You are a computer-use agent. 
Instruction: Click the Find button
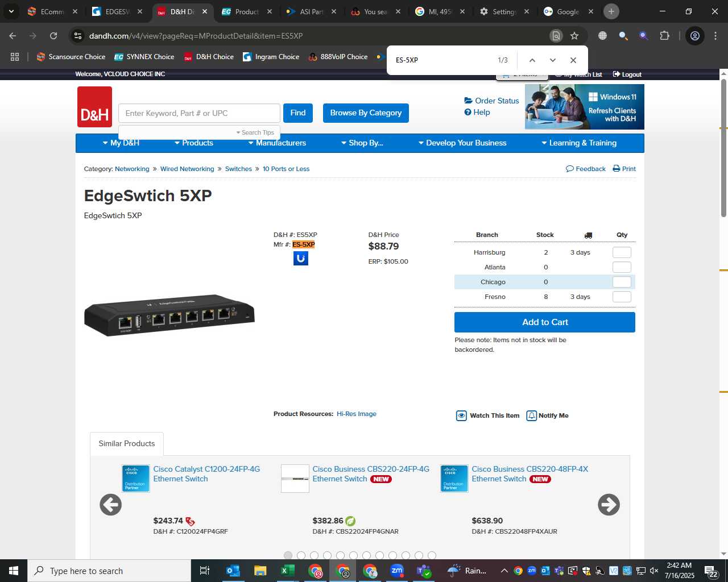[x=298, y=113]
